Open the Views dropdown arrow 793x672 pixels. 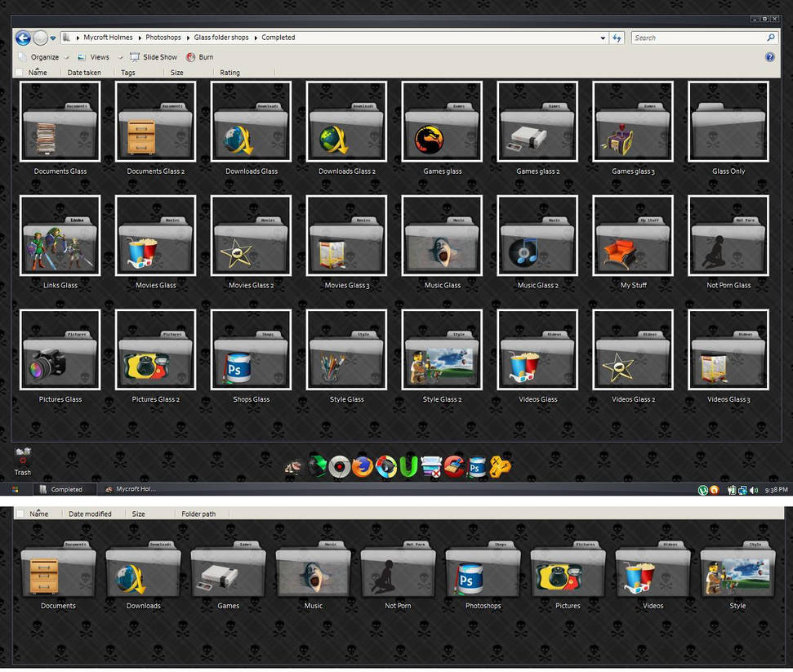point(120,58)
